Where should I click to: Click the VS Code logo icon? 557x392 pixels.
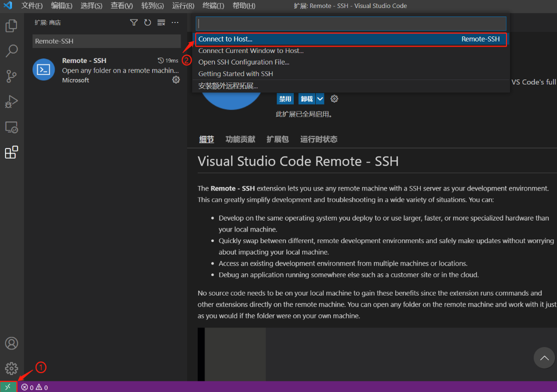[8, 5]
